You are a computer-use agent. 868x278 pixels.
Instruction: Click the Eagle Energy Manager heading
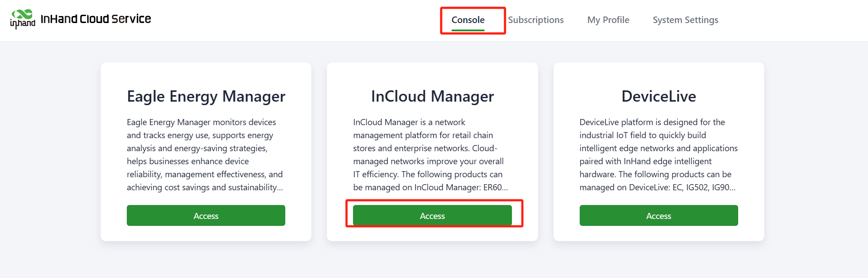tap(206, 96)
